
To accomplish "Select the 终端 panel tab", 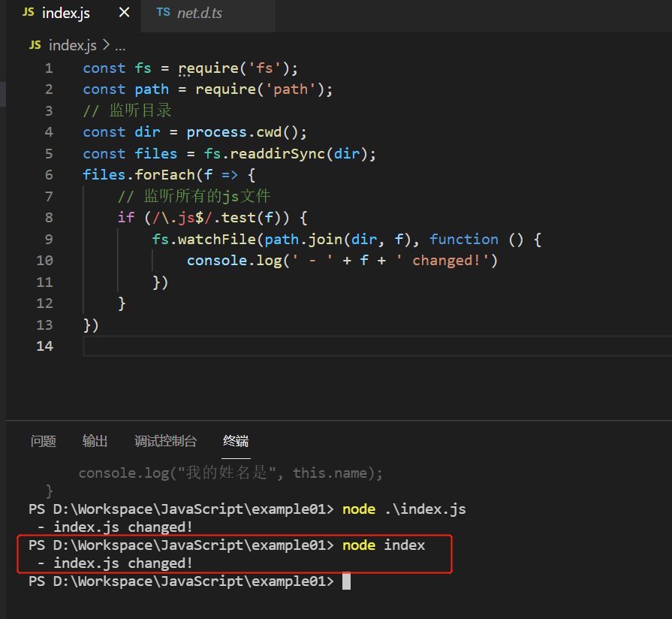I will pyautogui.click(x=236, y=441).
